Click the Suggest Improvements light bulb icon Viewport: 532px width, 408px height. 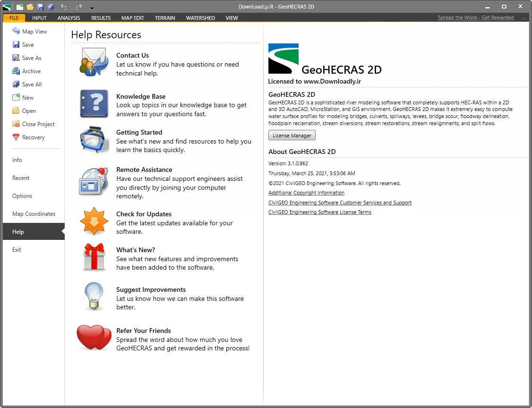tap(94, 297)
